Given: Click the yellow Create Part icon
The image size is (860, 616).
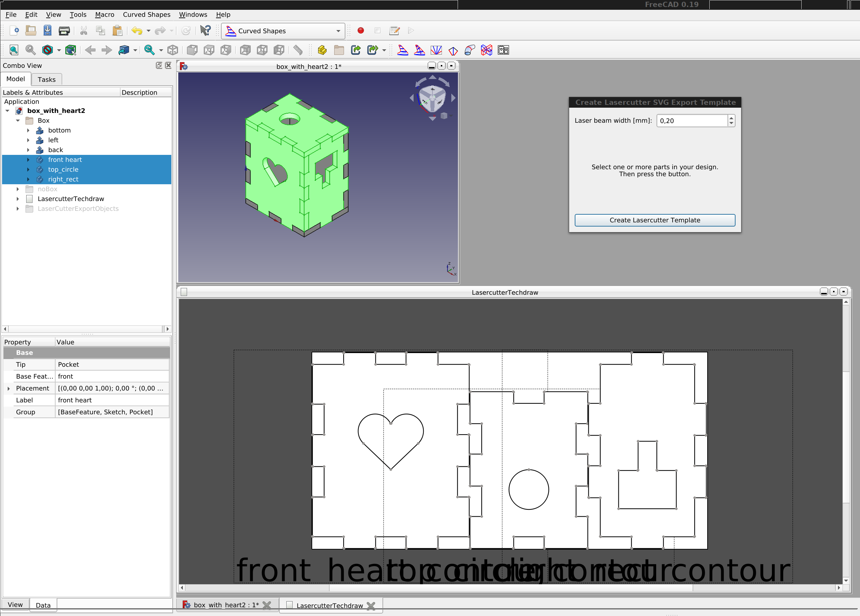Looking at the screenshot, I should (322, 50).
